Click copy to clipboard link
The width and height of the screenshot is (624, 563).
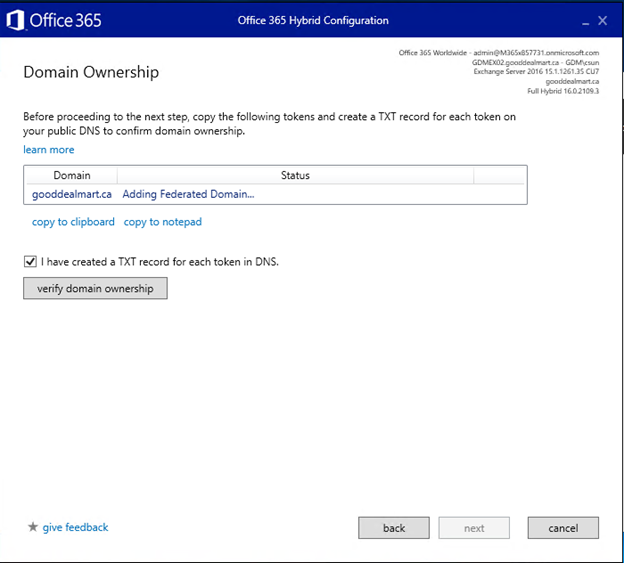pyautogui.click(x=73, y=222)
